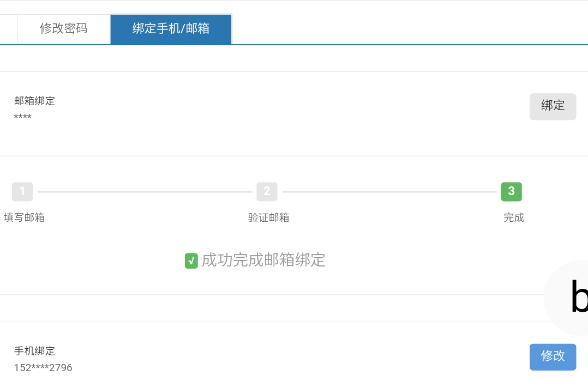Click the cut-off tab left of 修改密码
Image resolution: width=588 pixels, height=388 pixels.
(8, 29)
